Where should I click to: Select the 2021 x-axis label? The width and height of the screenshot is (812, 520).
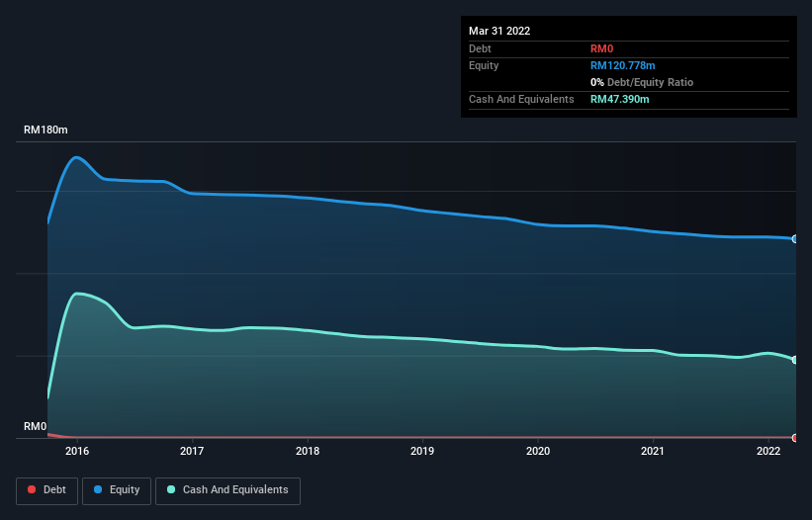coord(653,451)
